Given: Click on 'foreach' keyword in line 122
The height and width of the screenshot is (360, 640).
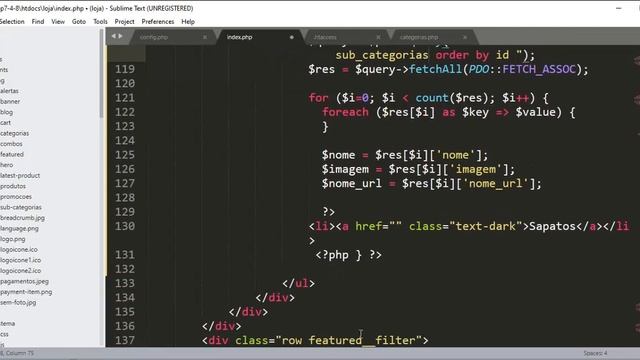Looking at the screenshot, I should click(x=345, y=112).
